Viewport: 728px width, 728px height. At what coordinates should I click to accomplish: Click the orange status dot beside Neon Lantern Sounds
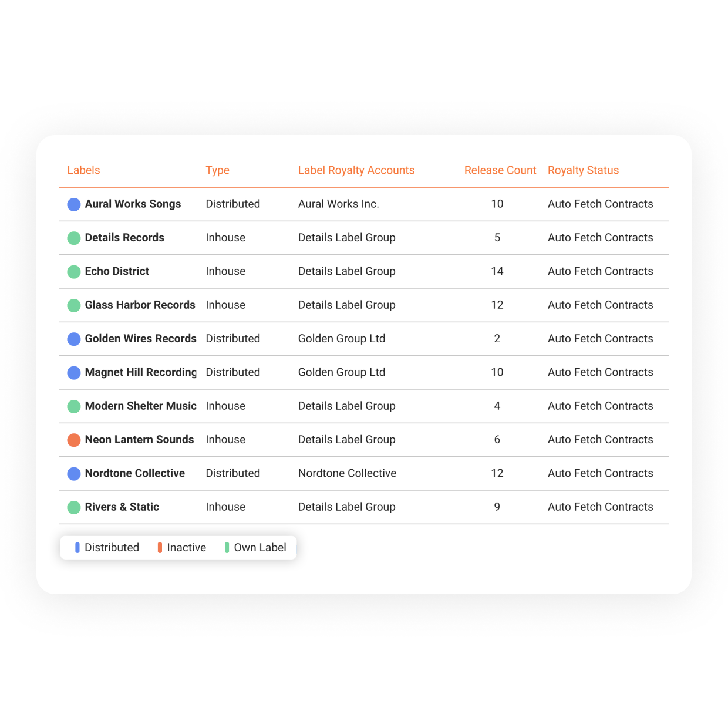pos(74,440)
